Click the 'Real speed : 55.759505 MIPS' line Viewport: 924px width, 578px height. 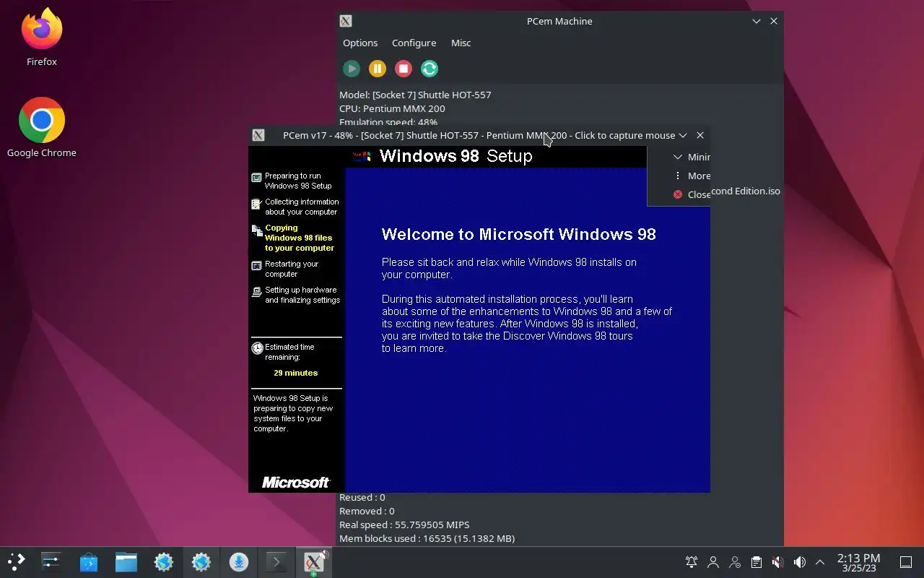point(404,525)
